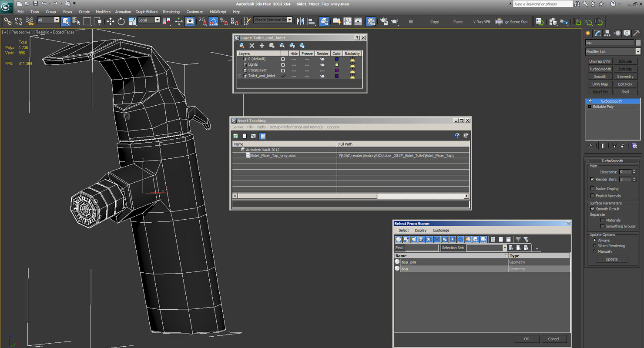Click the Mirror tool icon
Screen dimensions: 644x348
tap(300, 21)
